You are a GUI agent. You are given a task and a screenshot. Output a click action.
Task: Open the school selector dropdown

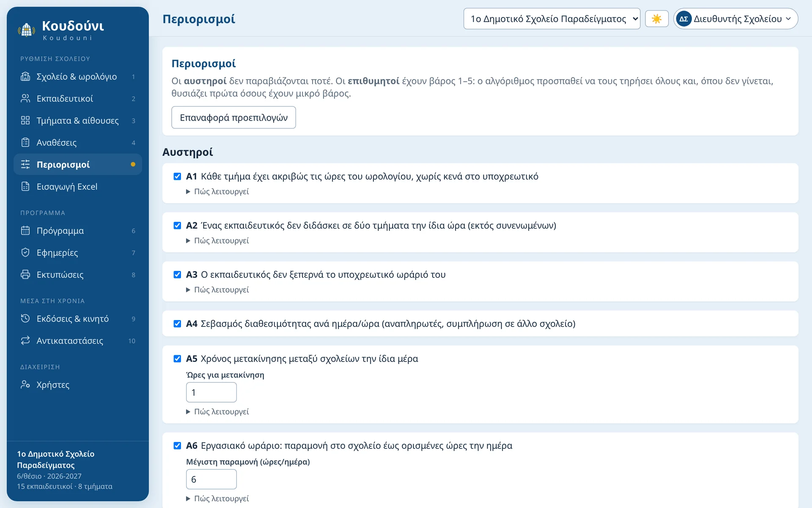coord(551,19)
